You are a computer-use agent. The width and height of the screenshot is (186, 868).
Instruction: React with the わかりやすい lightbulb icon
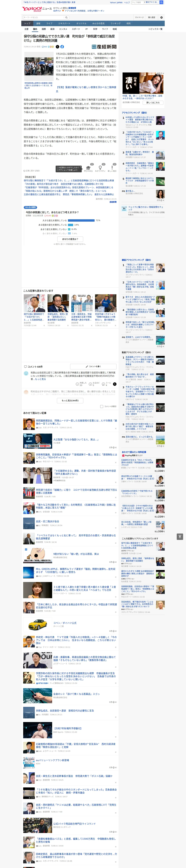100,168
